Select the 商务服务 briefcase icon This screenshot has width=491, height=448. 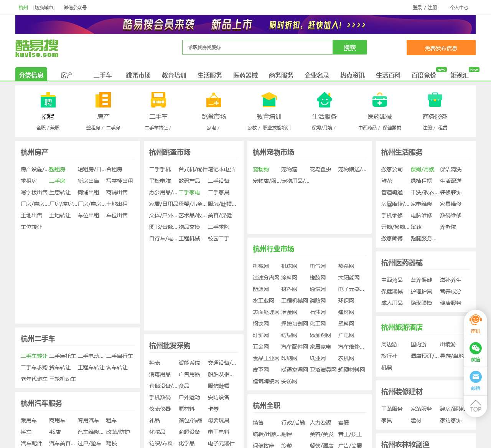(434, 100)
